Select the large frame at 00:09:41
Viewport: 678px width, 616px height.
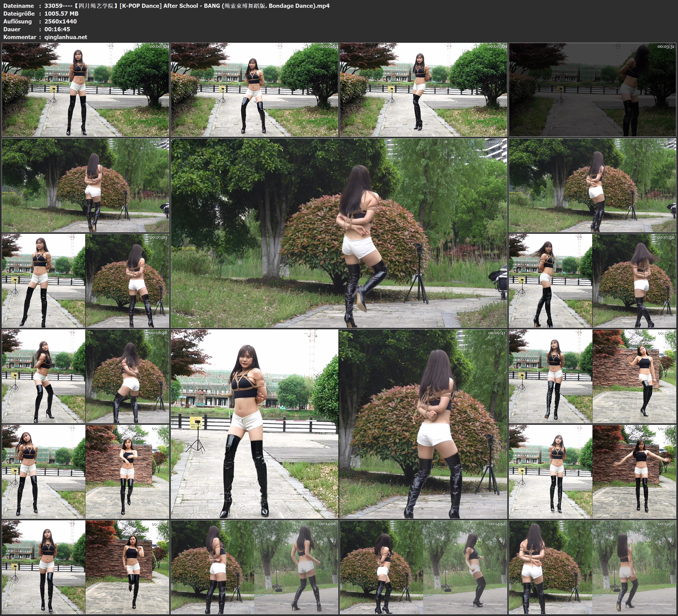click(x=339, y=424)
